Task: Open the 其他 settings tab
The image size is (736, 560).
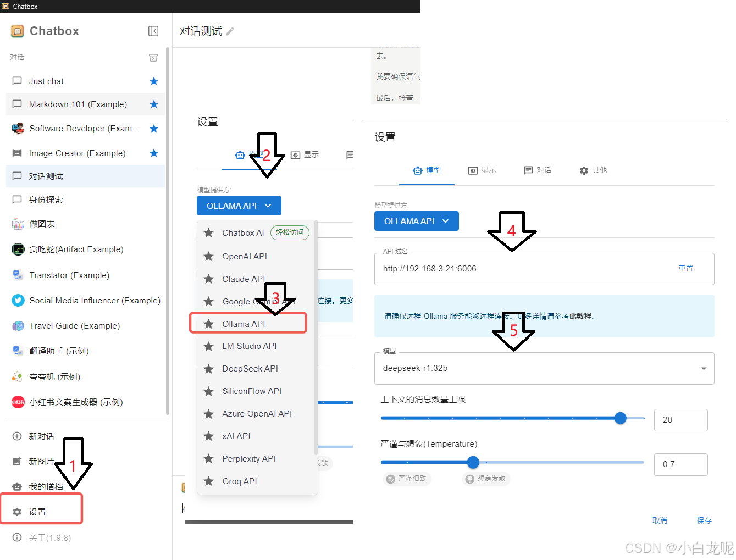Action: (593, 170)
